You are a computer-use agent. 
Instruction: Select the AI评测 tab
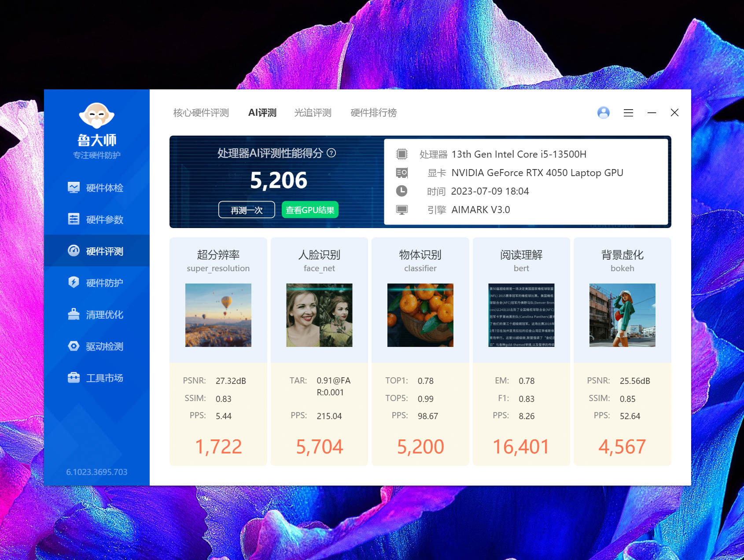pos(262,113)
